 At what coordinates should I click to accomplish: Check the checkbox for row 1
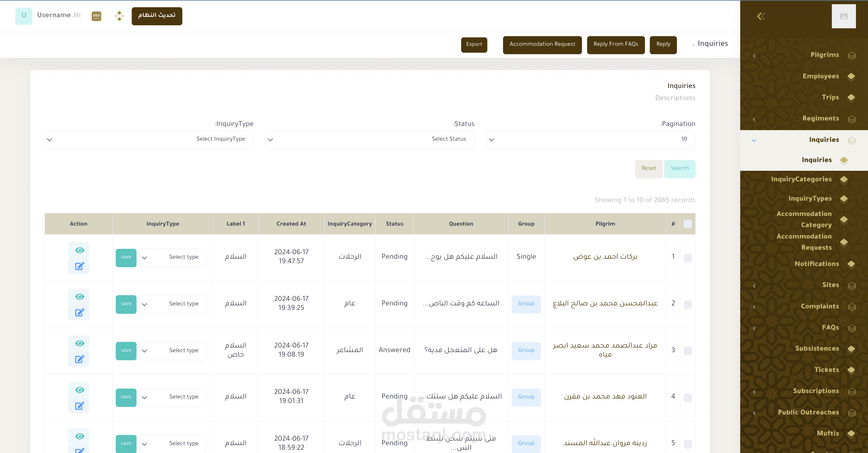pyautogui.click(x=687, y=258)
